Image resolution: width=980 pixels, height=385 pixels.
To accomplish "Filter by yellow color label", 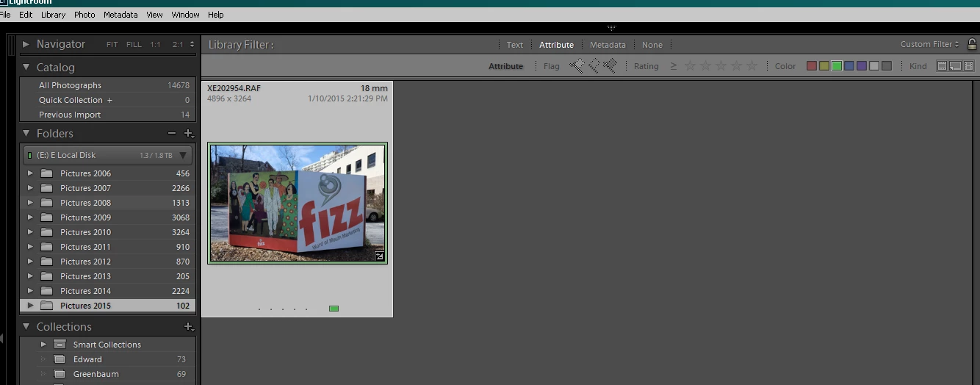I will click(824, 66).
